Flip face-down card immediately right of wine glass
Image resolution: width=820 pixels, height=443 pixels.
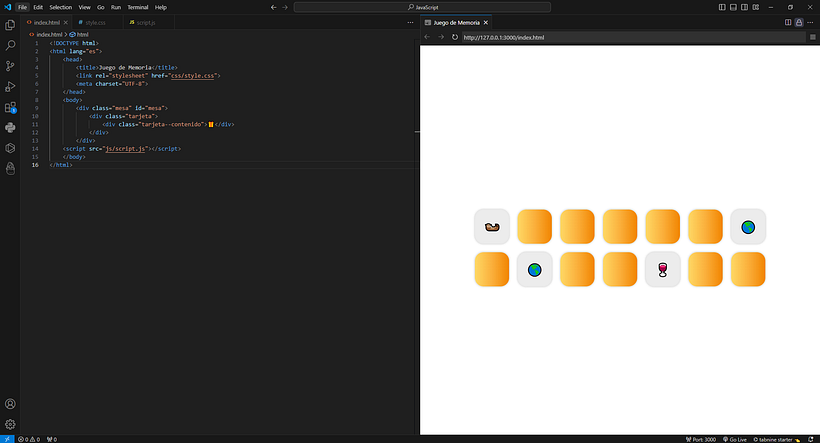click(x=705, y=269)
